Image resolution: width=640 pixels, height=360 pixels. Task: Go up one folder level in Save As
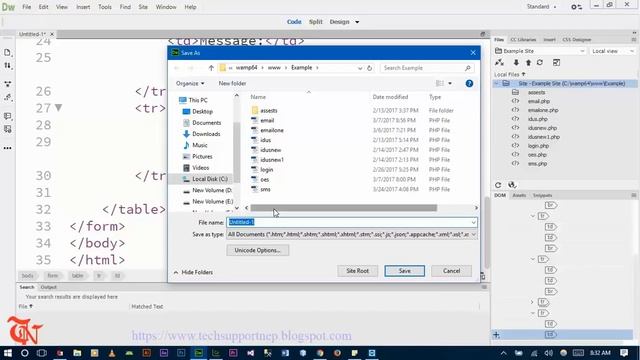[211, 68]
